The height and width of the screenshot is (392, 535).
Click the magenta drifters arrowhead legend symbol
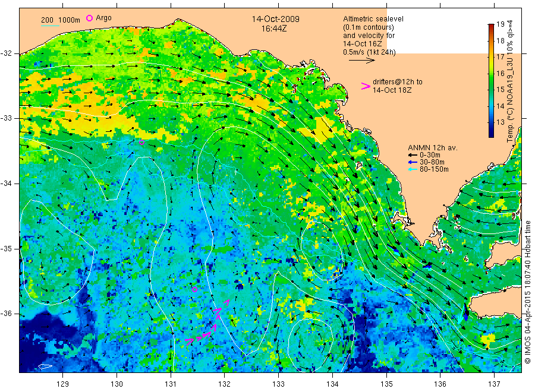coord(366,86)
